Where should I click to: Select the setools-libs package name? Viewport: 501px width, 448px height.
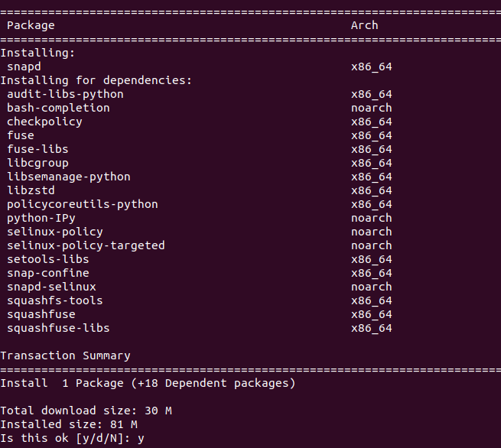coord(48,259)
